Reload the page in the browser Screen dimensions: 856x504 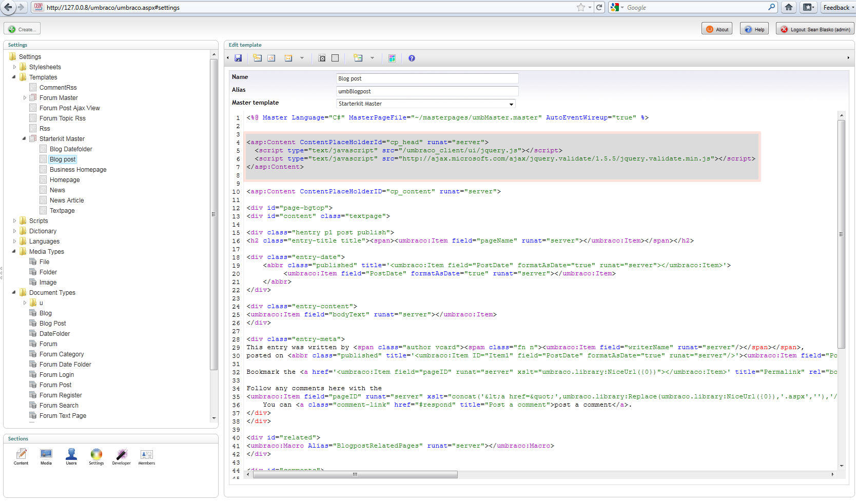tap(599, 7)
